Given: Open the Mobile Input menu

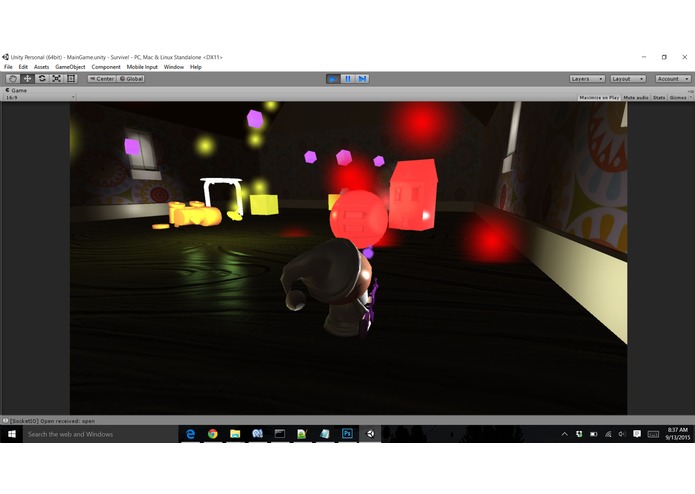Looking at the screenshot, I should [x=142, y=67].
